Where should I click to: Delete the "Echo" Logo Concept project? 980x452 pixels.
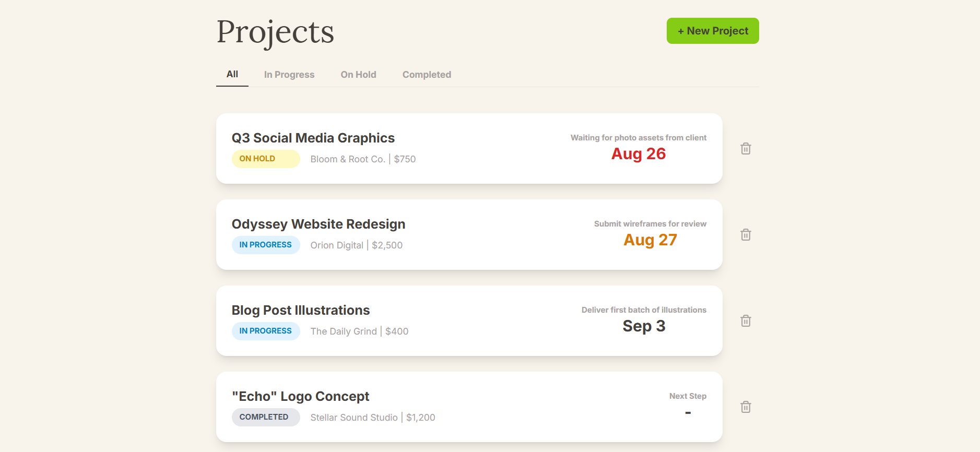(746, 407)
